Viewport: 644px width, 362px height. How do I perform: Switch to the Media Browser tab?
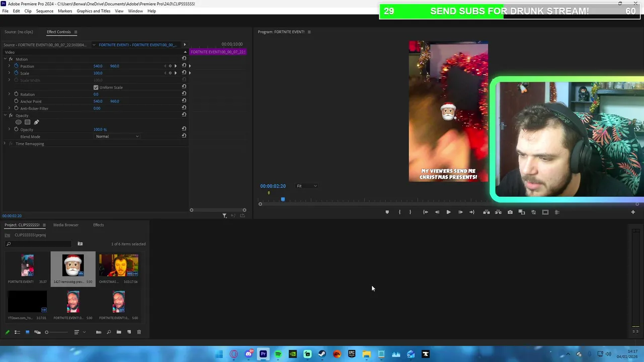pos(66,225)
